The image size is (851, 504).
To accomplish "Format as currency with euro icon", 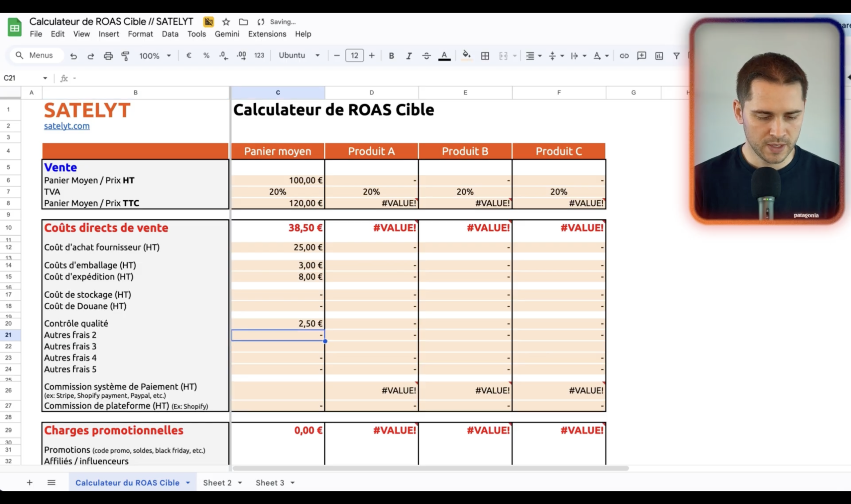I will pos(189,55).
